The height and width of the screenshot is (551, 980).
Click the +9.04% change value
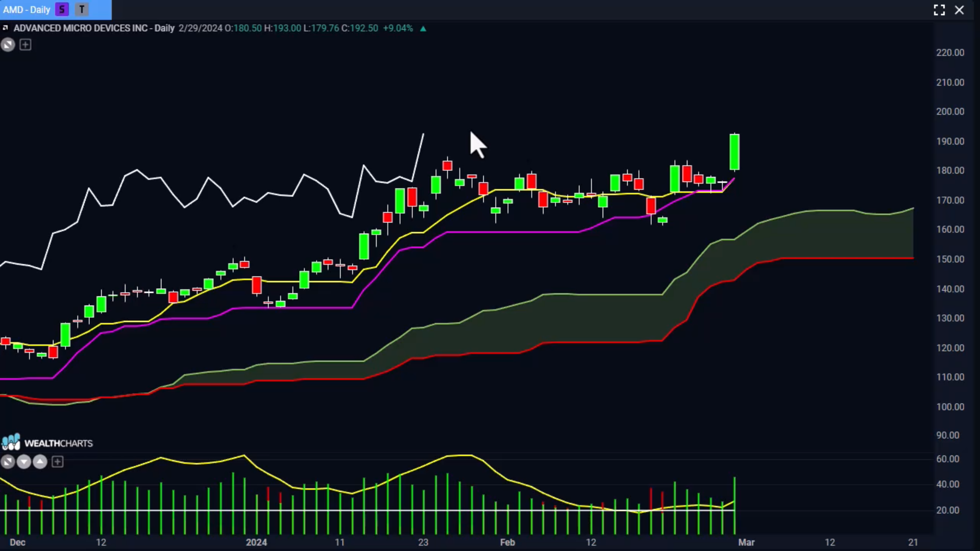[398, 28]
